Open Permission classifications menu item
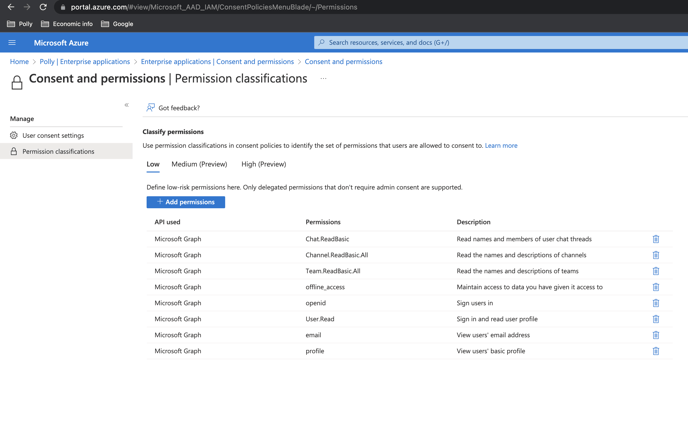The image size is (688, 425). [x=66, y=151]
